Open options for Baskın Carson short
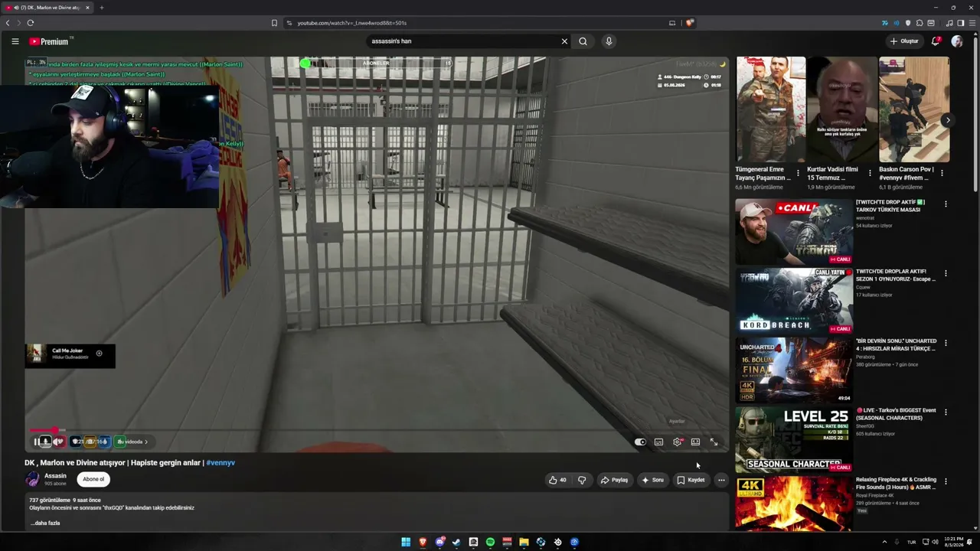This screenshot has height=551, width=980. tap(942, 173)
